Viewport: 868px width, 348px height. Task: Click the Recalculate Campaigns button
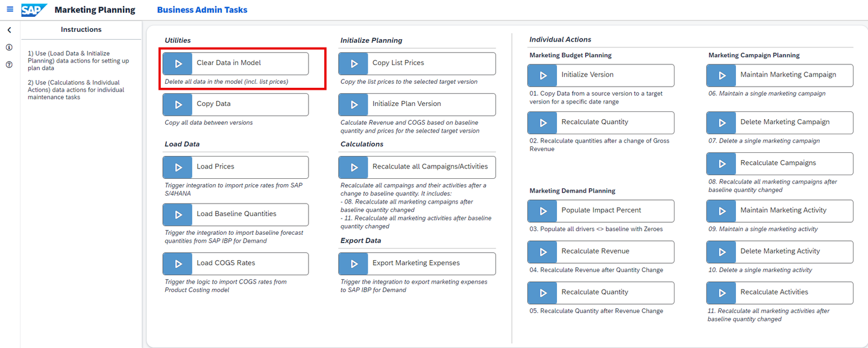click(780, 163)
